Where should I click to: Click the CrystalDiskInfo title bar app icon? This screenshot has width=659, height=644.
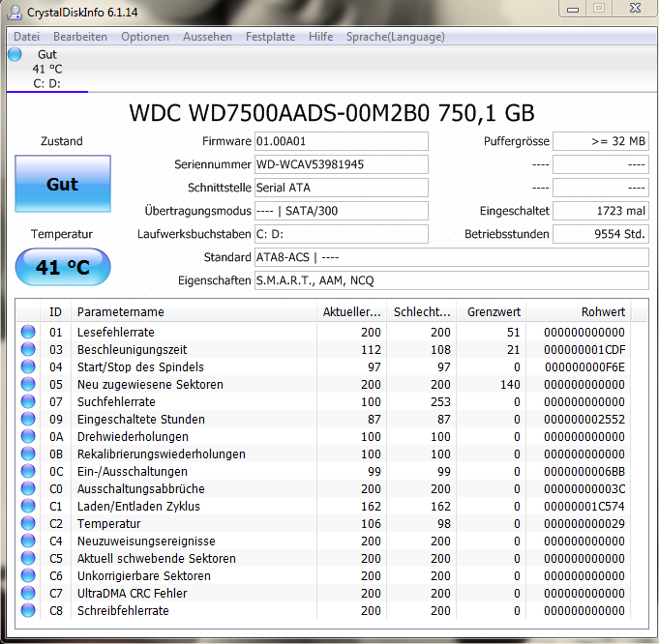tap(15, 13)
